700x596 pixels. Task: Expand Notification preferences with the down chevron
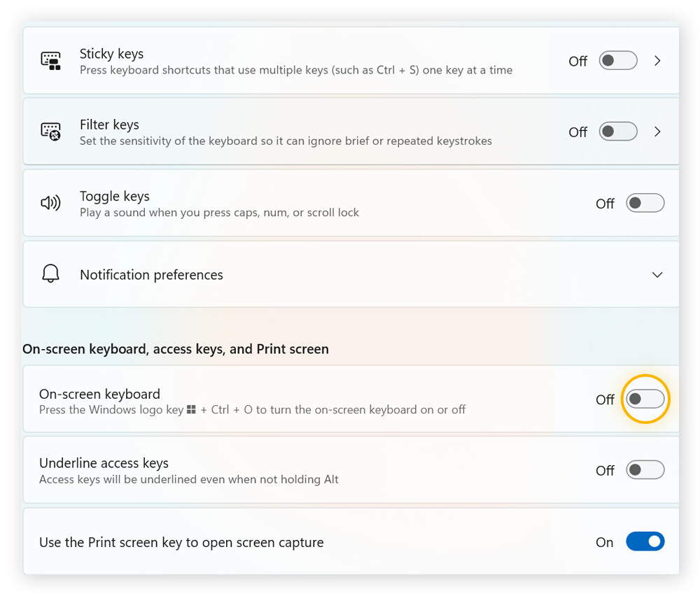657,275
